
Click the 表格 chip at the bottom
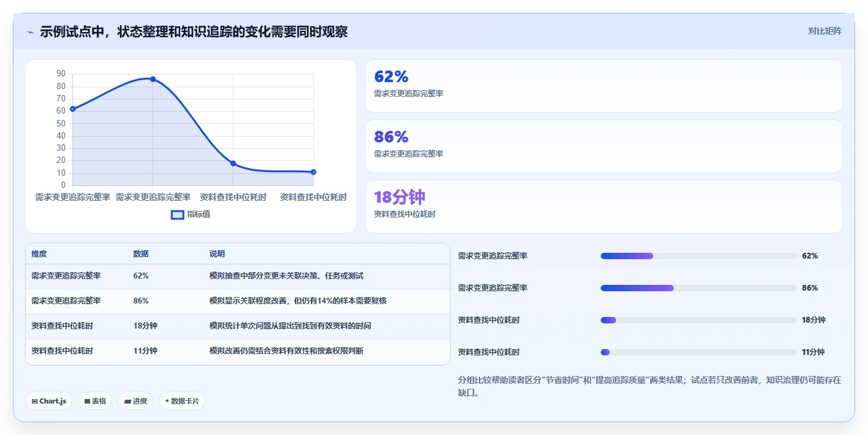point(95,401)
